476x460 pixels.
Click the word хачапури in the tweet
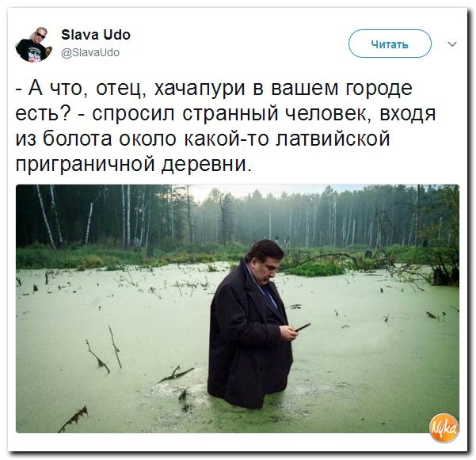point(200,89)
